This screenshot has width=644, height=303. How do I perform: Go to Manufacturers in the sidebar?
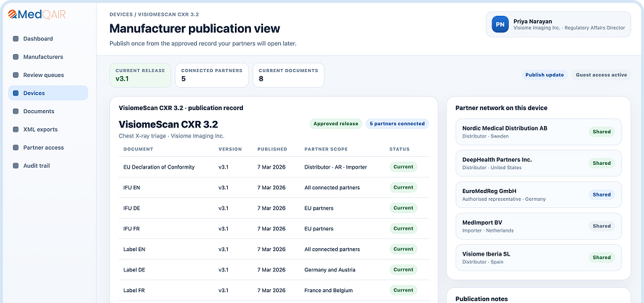pyautogui.click(x=48, y=57)
